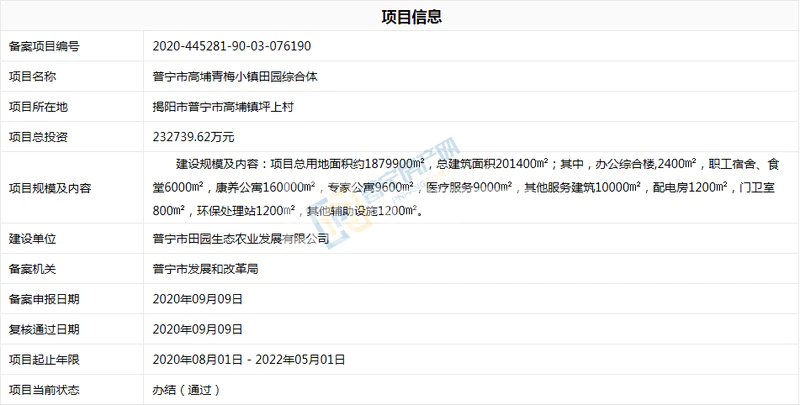
Task: Click the 项目所在地 label cell
Action: (38, 106)
